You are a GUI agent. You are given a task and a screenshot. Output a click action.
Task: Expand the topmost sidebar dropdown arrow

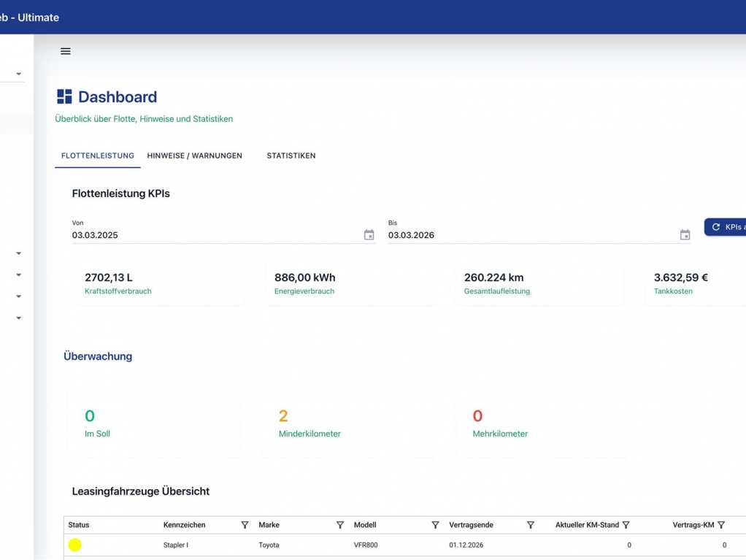click(x=19, y=74)
